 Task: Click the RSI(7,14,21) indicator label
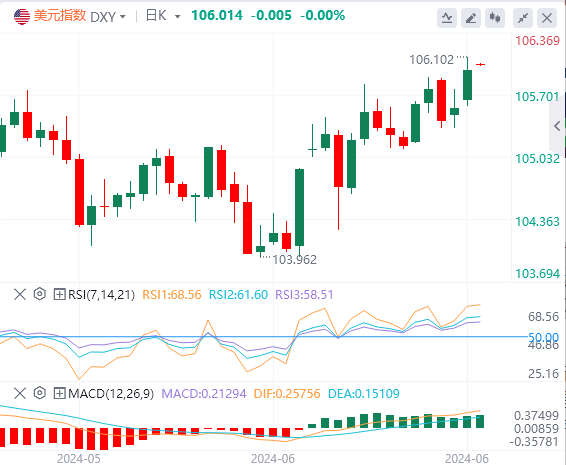pyautogui.click(x=101, y=295)
